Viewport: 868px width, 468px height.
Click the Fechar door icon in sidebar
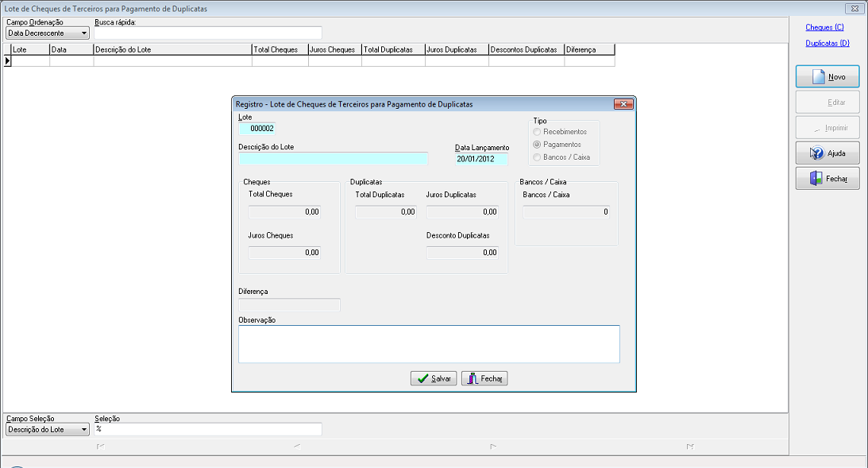pyautogui.click(x=827, y=178)
